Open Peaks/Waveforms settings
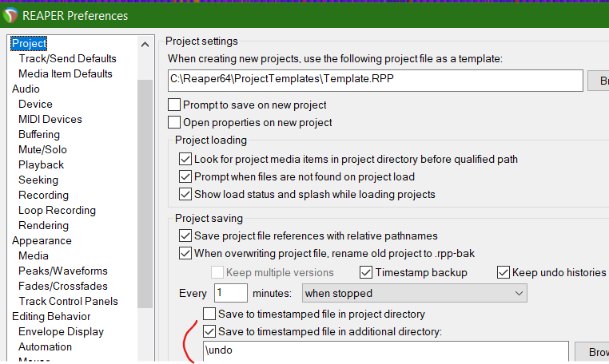Screen dimensions: 609x364 coord(63,271)
